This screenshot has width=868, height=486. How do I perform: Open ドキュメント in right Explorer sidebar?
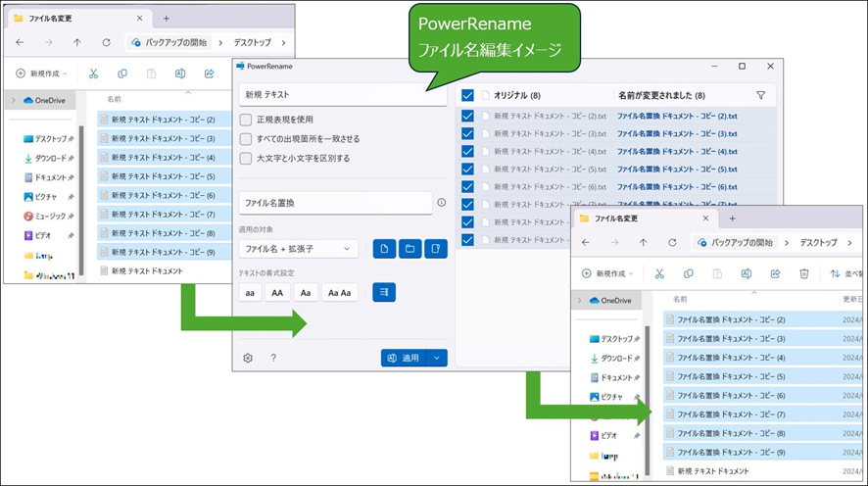coord(615,377)
